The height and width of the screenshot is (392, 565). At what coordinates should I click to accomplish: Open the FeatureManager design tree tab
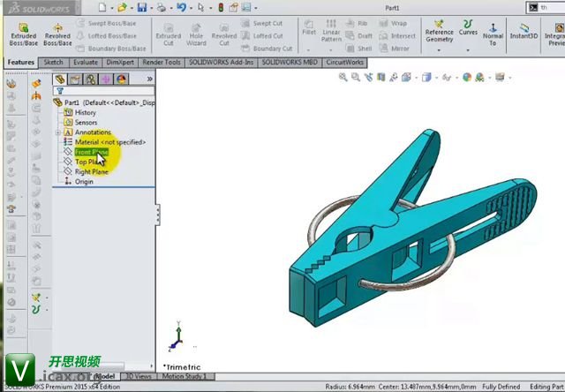click(60, 79)
